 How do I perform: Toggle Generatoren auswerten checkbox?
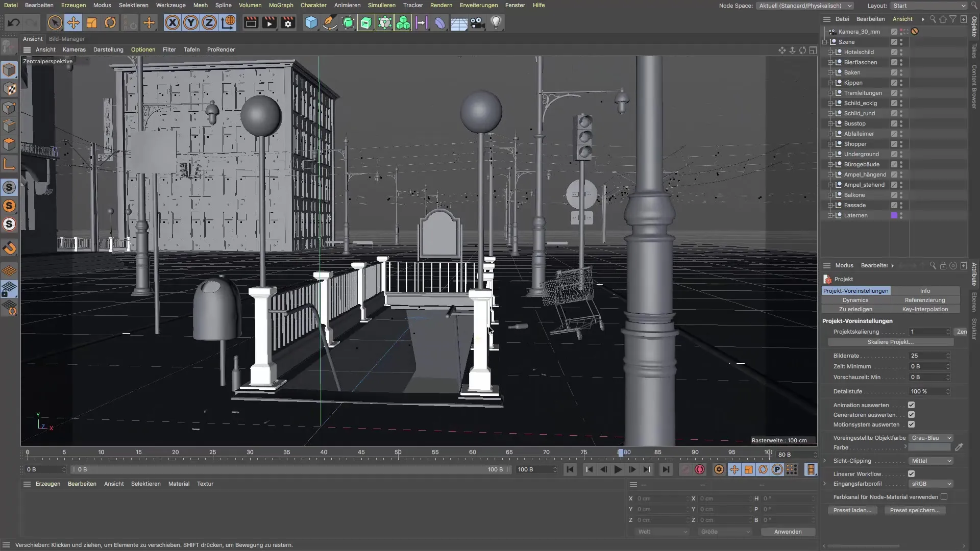(x=911, y=415)
